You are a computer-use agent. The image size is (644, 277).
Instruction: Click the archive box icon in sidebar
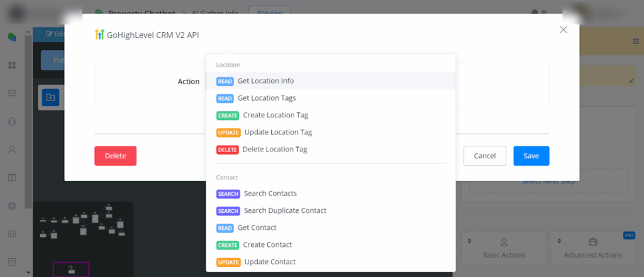(11, 261)
